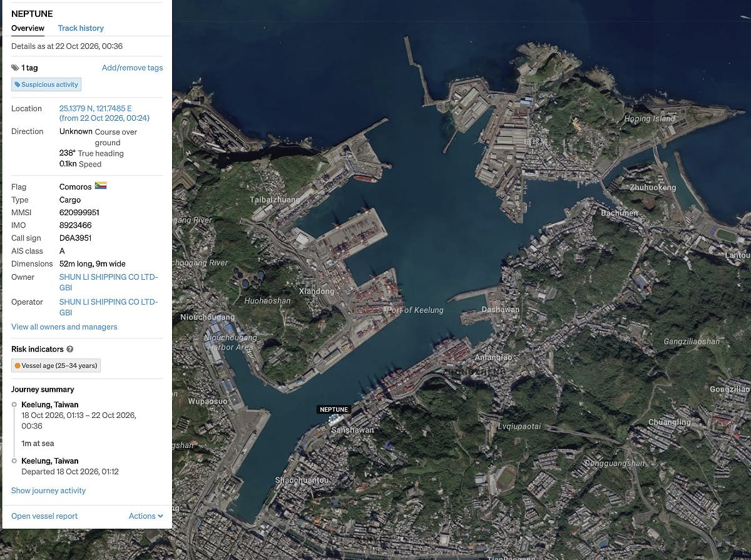Click the 'Gangziliaoshan' map label
This screenshot has height=560, width=751.
(x=692, y=342)
